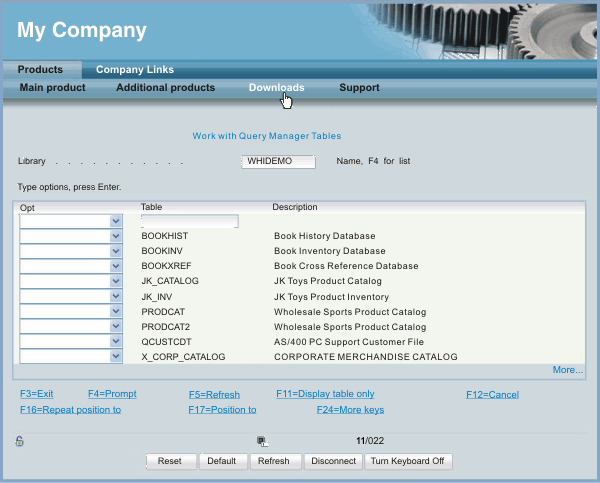The width and height of the screenshot is (600, 483).
Task: Expand the Opt dropdown next to PRODCAT2
Action: click(x=116, y=326)
